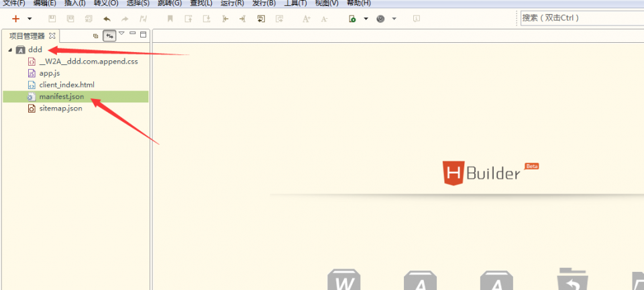644x290 pixels.
Task: Toggle Link with Editor double-arrow button
Action: coord(109,36)
